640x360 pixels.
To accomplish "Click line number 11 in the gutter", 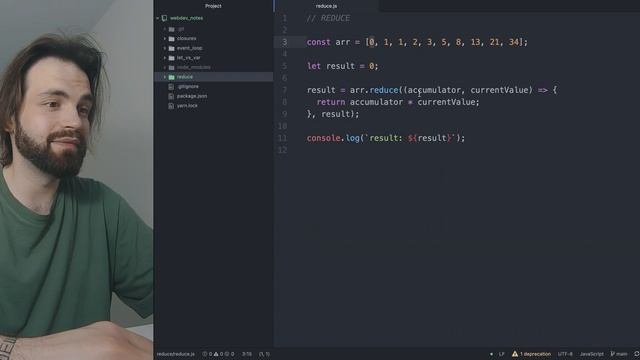I will 282,138.
